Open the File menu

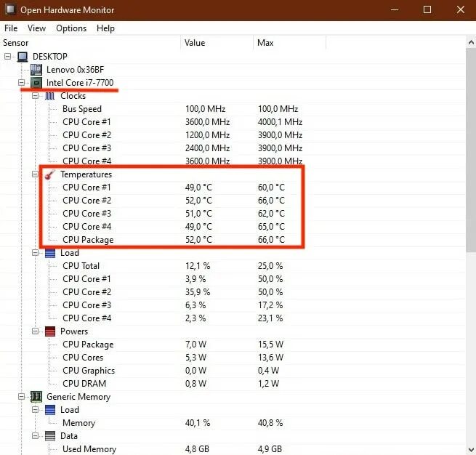(11, 28)
